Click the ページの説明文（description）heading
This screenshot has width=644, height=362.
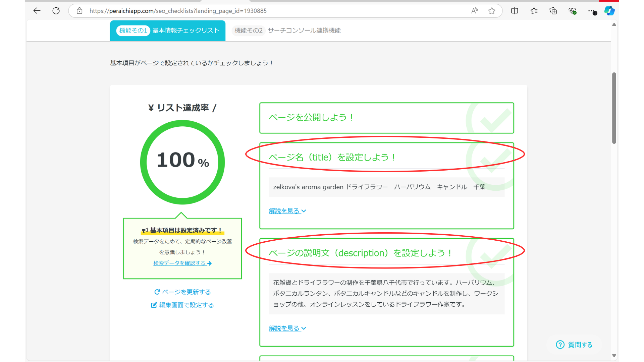click(x=361, y=253)
